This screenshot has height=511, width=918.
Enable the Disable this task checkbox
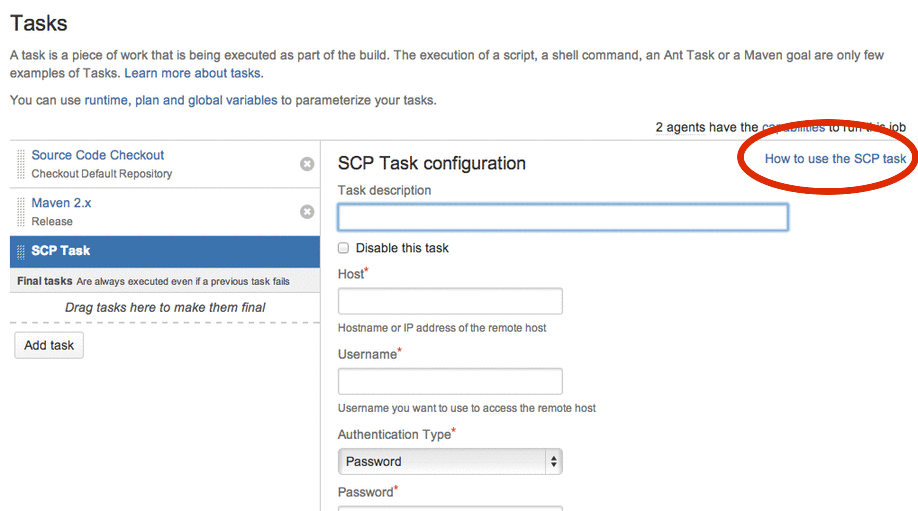pyautogui.click(x=344, y=248)
